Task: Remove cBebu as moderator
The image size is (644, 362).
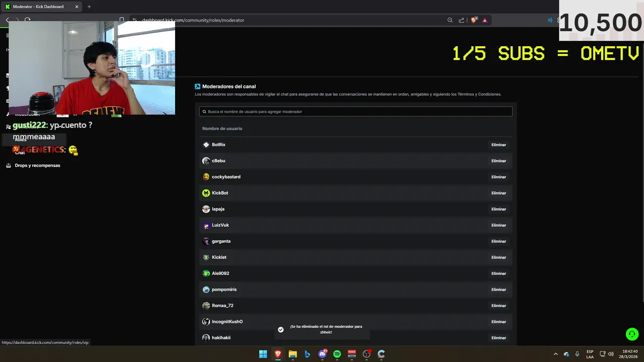Action: tap(499, 161)
